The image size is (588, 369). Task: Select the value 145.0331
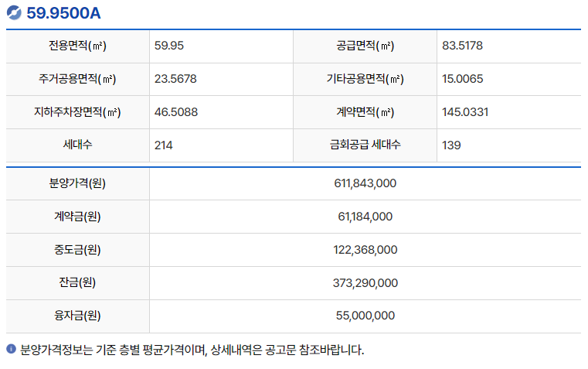tap(465, 112)
